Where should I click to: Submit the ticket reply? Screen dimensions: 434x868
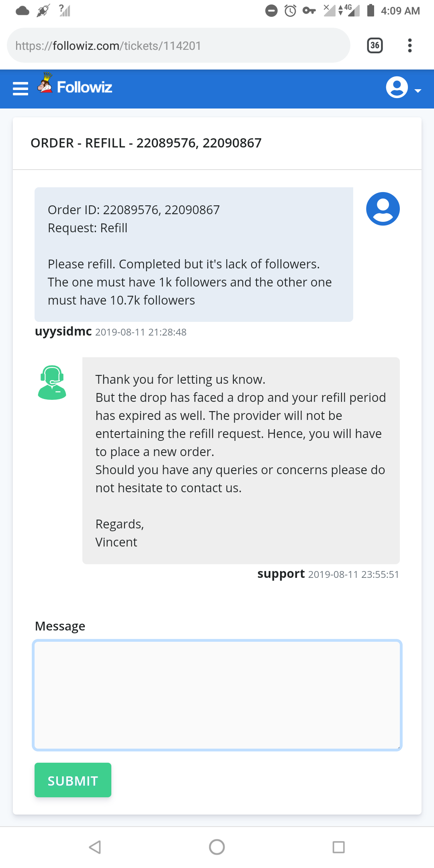pyautogui.click(x=73, y=780)
